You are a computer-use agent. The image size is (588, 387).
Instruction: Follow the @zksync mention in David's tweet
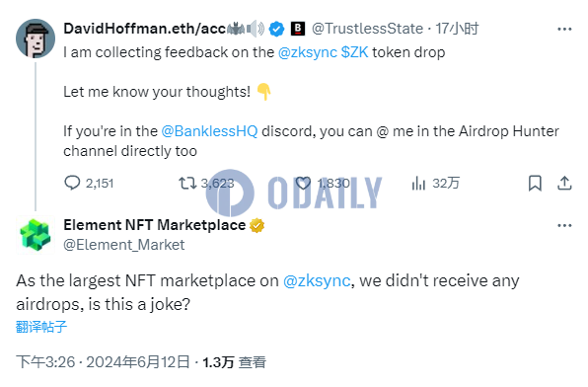(308, 52)
